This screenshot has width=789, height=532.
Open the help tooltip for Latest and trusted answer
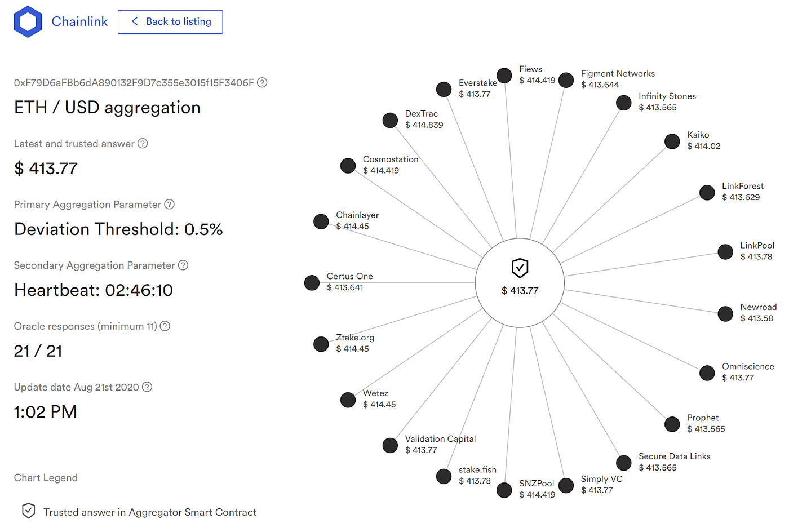[x=143, y=144]
